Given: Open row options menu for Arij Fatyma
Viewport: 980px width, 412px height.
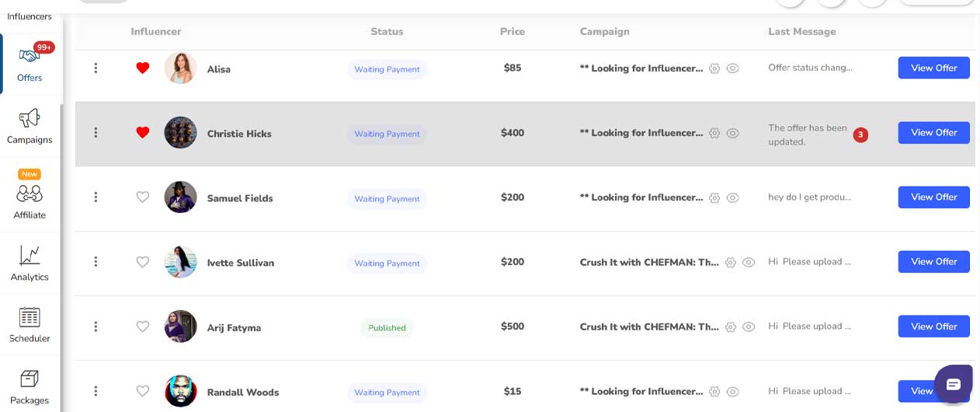Looking at the screenshot, I should tap(96, 326).
